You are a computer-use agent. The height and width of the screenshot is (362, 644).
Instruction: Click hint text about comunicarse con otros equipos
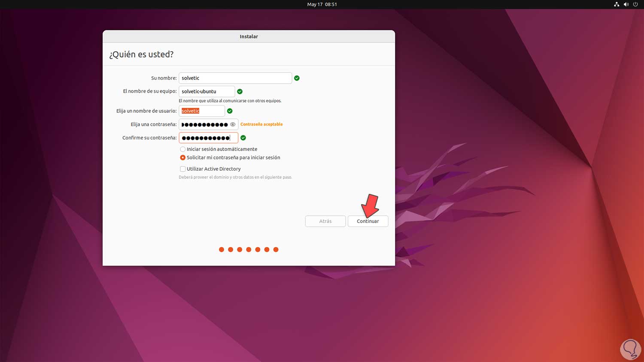pos(230,101)
